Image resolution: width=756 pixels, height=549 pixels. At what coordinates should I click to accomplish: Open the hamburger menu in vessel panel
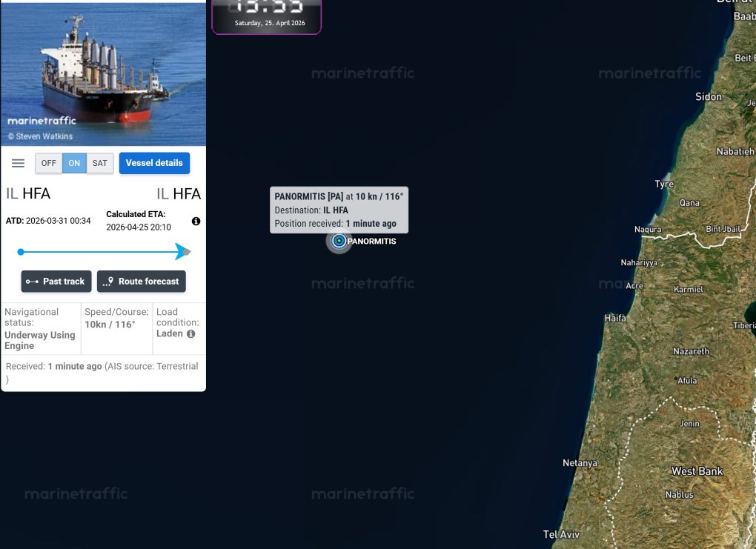(x=18, y=164)
